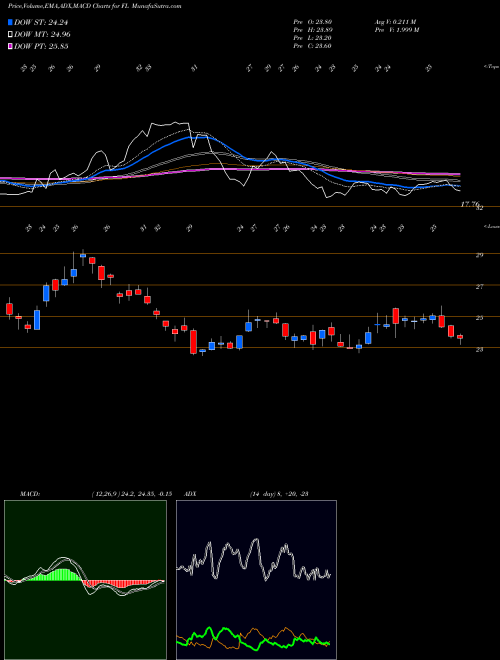Image resolution: width=500 pixels, height=660 pixels.
Task: Click the Pre H: 23.89 value
Action: coord(313,30)
